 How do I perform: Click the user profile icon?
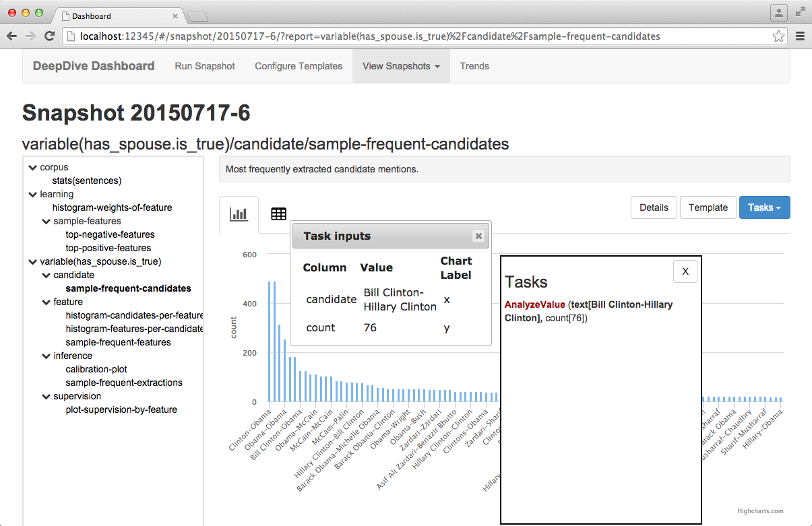[x=779, y=13]
